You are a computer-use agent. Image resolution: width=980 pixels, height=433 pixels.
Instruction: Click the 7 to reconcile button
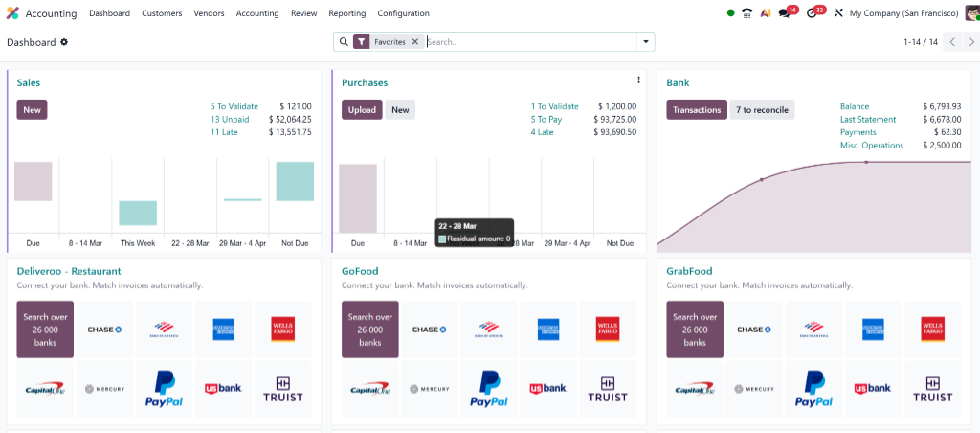pyautogui.click(x=762, y=110)
